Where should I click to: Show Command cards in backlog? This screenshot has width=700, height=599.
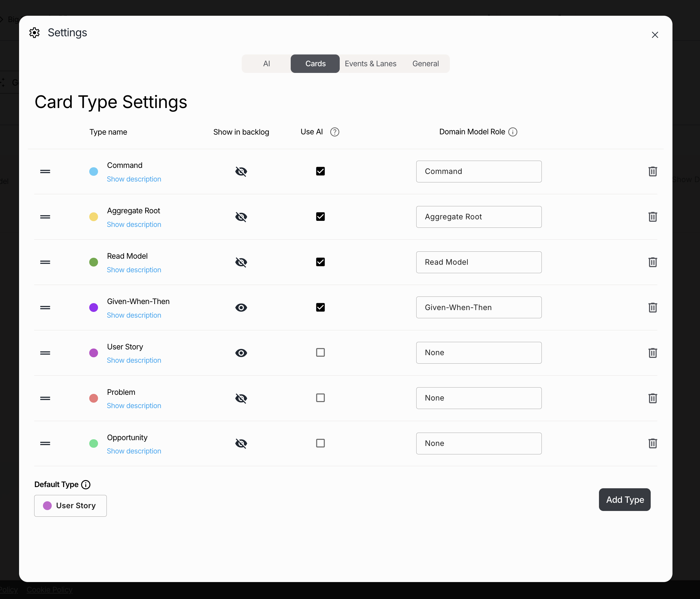241,172
